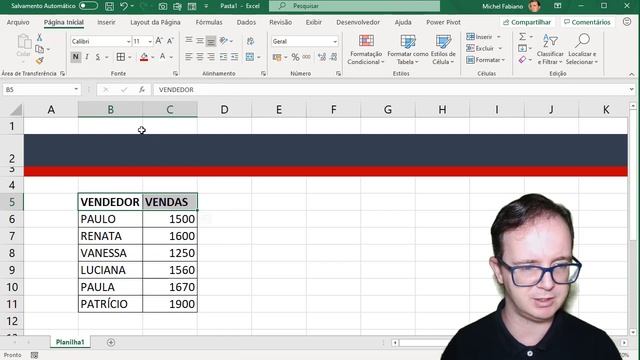Click the Percent style icon
This screenshot has width=640, height=360.
pos(295,57)
